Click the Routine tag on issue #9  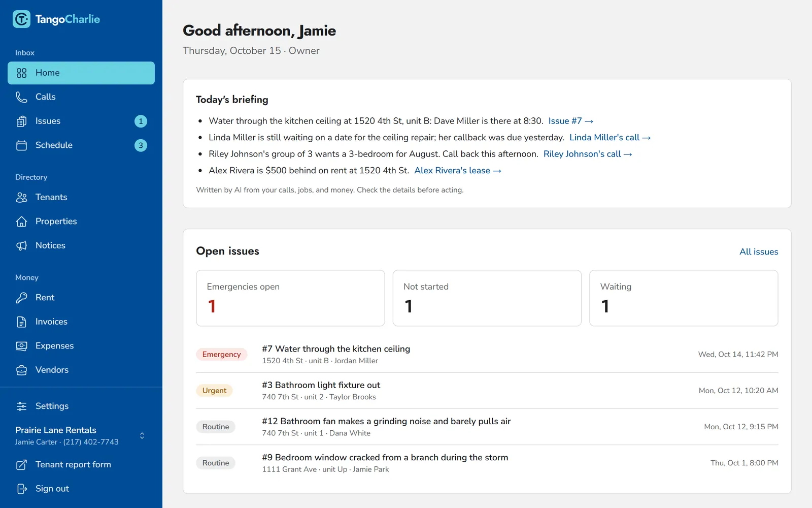(x=216, y=463)
